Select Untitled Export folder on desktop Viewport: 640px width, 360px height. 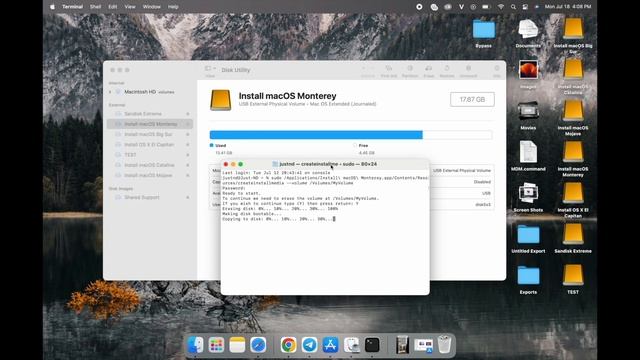[x=528, y=239]
